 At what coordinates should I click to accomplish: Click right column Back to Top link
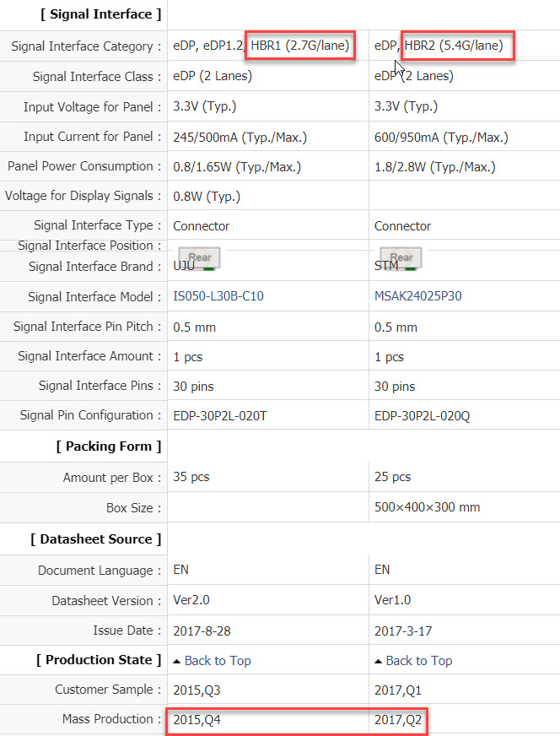click(x=419, y=661)
